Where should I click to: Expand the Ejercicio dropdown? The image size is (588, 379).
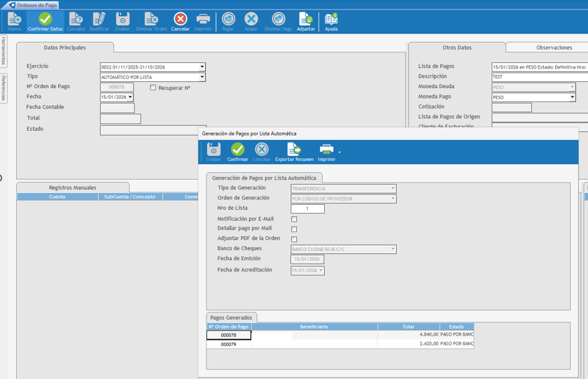pyautogui.click(x=202, y=67)
